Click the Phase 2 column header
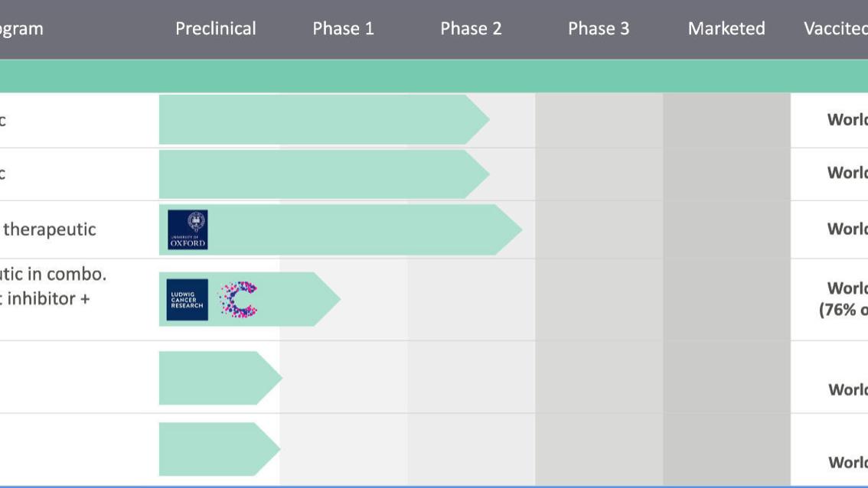 (471, 29)
